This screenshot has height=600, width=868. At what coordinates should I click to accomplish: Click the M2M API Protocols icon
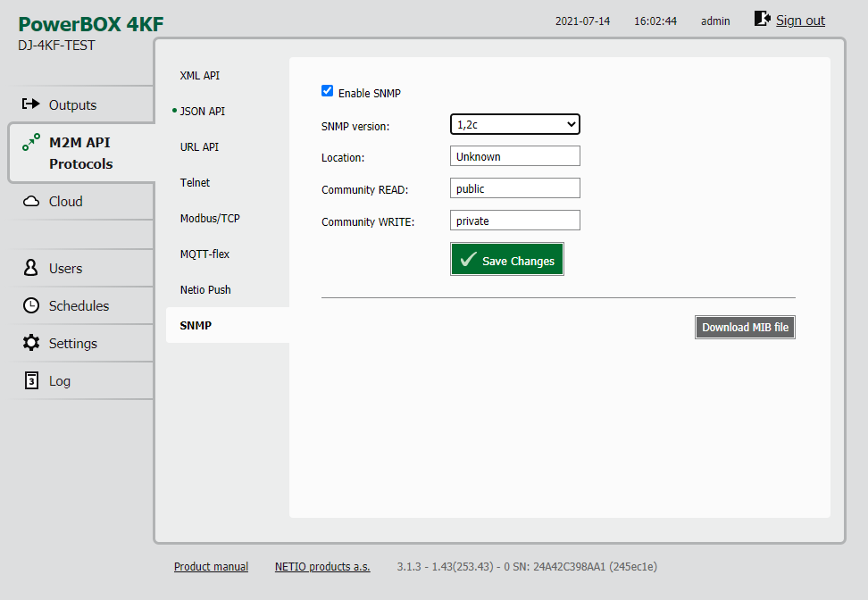31,142
